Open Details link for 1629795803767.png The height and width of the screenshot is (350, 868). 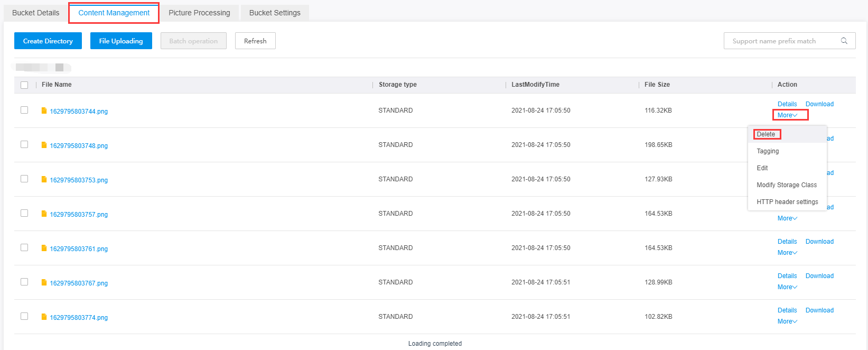pyautogui.click(x=787, y=276)
